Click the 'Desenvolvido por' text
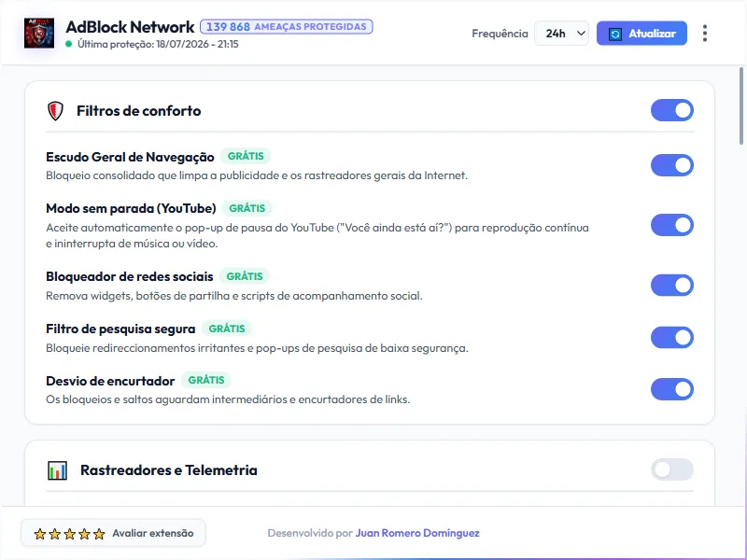 pos(310,533)
